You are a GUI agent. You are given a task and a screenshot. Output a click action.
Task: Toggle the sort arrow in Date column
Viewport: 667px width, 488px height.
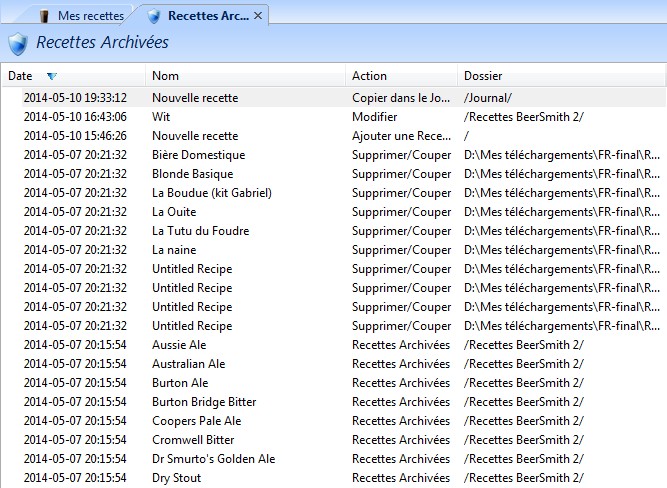click(52, 76)
